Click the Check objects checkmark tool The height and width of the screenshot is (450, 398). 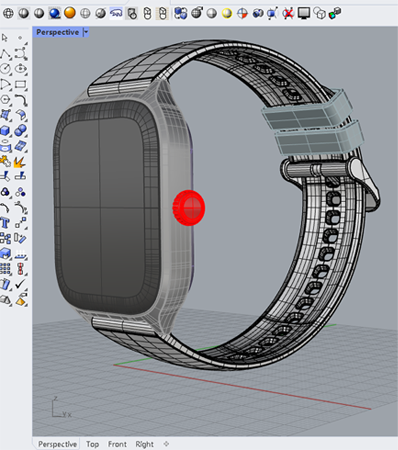[x=20, y=284]
